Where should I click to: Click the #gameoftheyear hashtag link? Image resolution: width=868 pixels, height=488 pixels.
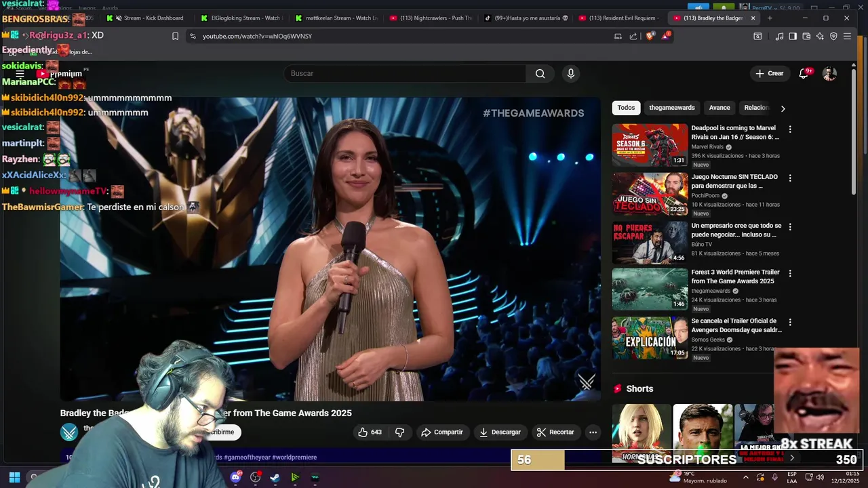(x=247, y=457)
